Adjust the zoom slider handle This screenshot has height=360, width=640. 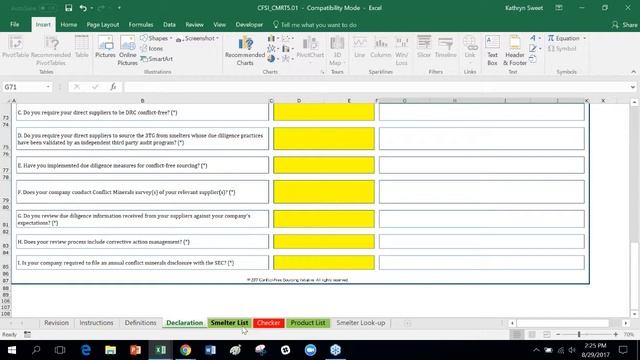[x=579, y=334]
